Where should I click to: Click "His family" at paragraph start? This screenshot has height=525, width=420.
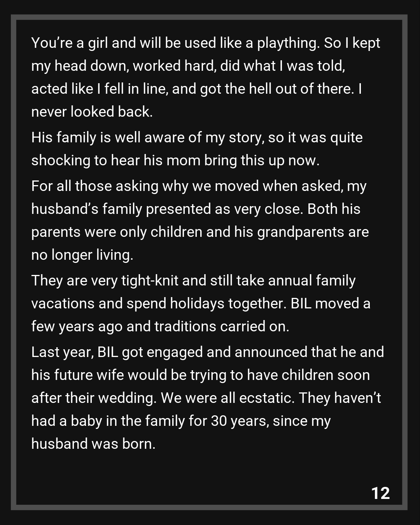click(x=64, y=138)
